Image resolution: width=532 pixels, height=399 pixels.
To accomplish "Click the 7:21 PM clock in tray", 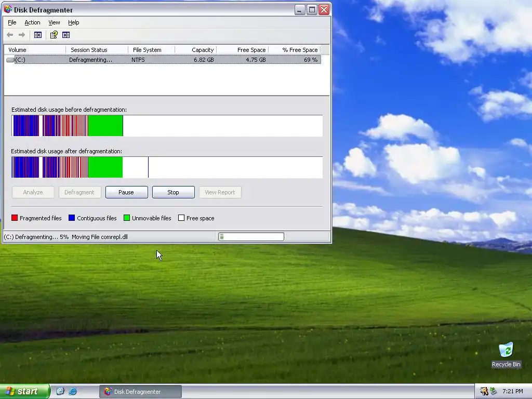I will (513, 391).
